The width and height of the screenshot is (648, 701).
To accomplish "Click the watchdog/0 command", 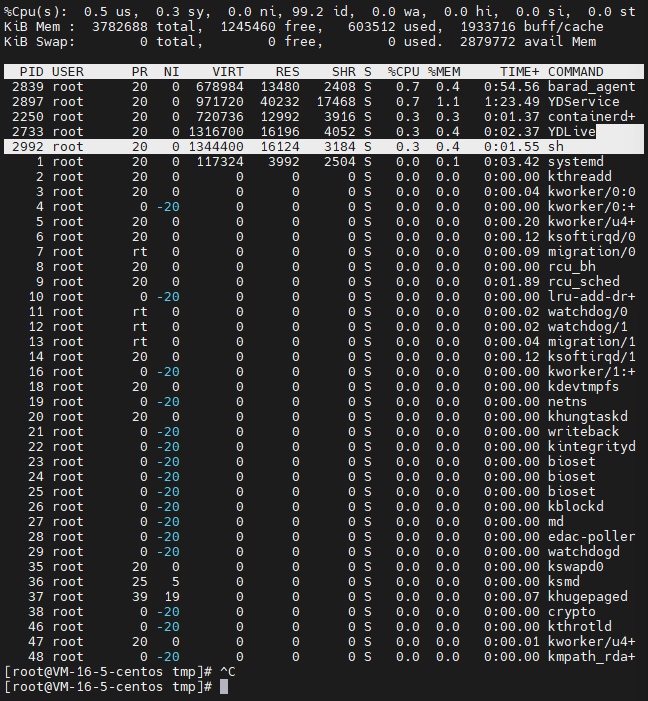I will pyautogui.click(x=588, y=312).
